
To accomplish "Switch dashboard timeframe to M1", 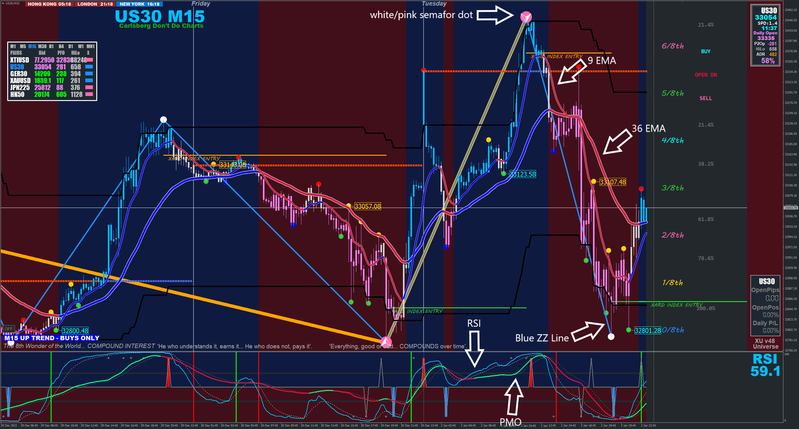I will tap(13, 46).
